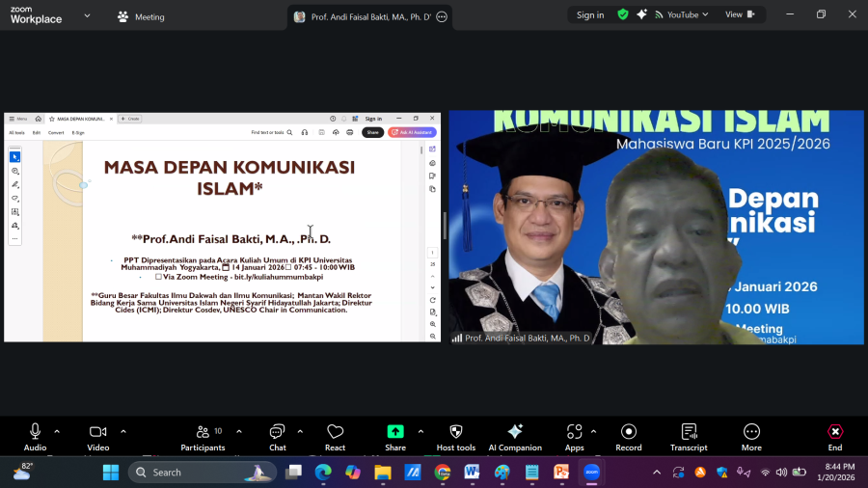Viewport: 868px width, 488px height.
Task: Open Word from the taskbar
Action: point(472,473)
